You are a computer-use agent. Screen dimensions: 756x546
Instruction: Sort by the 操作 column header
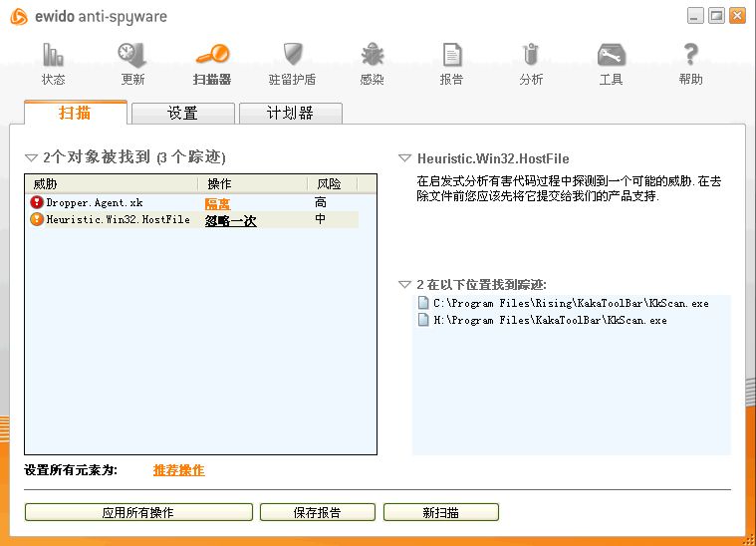pos(253,183)
